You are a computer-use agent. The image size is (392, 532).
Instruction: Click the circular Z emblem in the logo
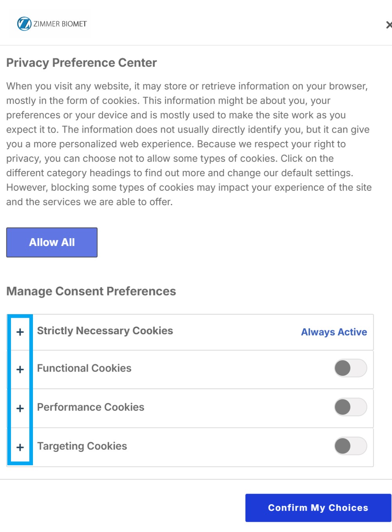pyautogui.click(x=24, y=24)
